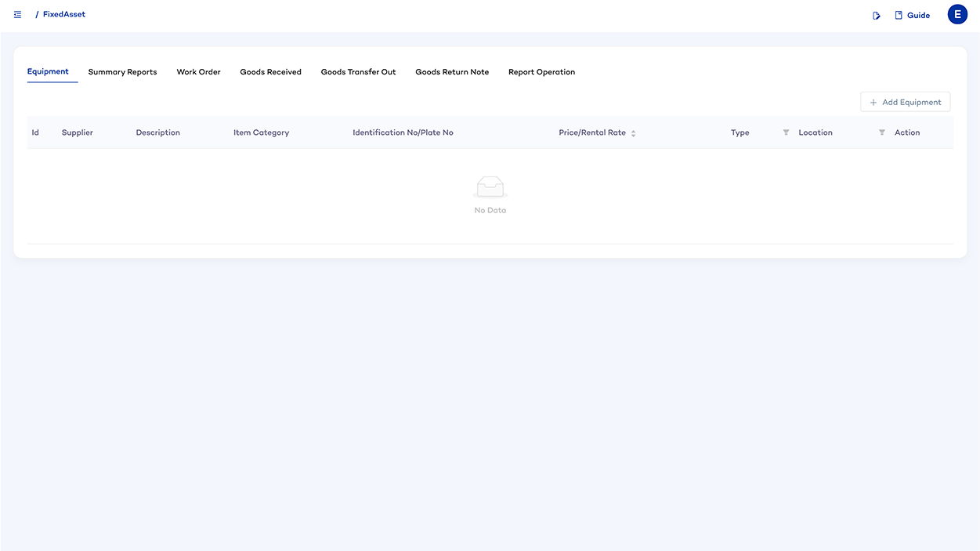Click the FixedAsset breadcrumb

pos(64,15)
